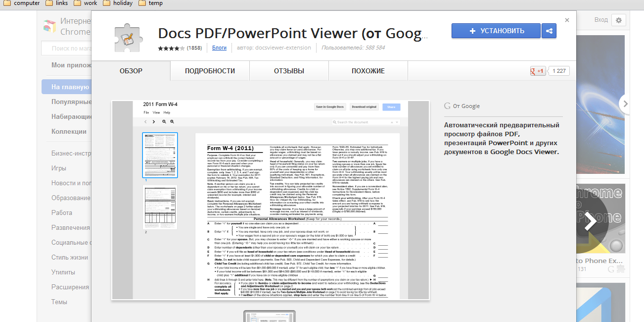644x322 pixels.
Task: Click the (1858) reviews count
Action: pyautogui.click(x=194, y=48)
